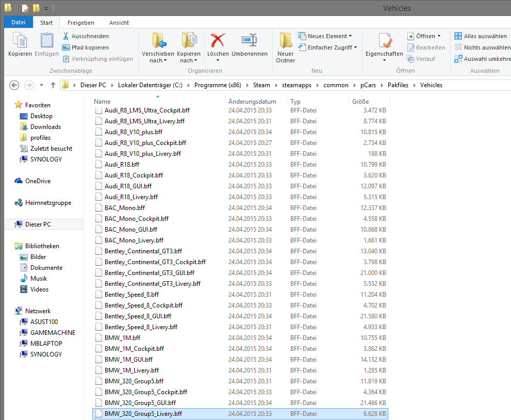Click the Up arrow navigation button
This screenshot has width=511, height=420.
click(x=53, y=85)
